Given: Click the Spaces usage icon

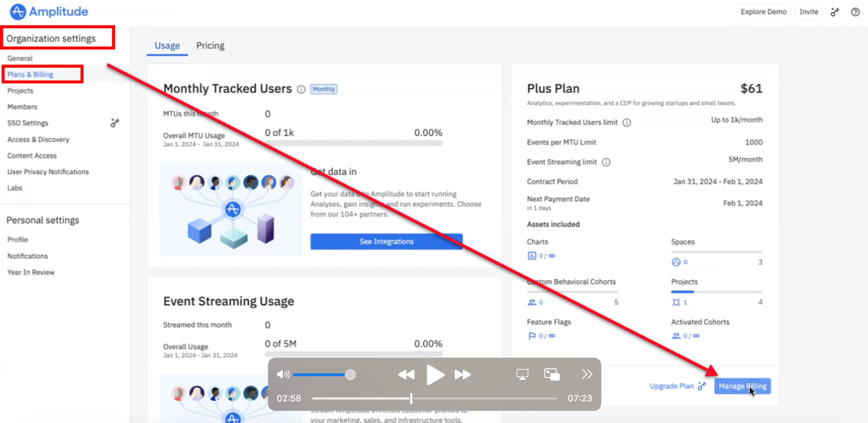Looking at the screenshot, I should pyautogui.click(x=676, y=262).
